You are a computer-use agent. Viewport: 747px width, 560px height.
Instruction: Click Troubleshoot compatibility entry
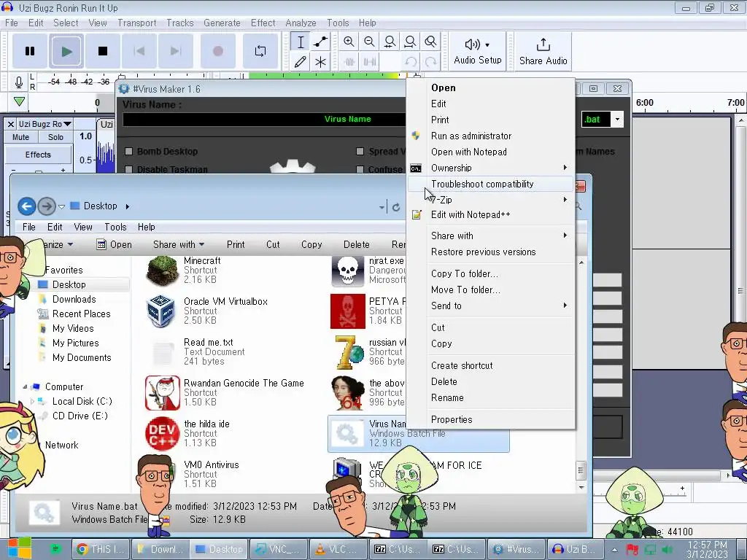[491, 184]
